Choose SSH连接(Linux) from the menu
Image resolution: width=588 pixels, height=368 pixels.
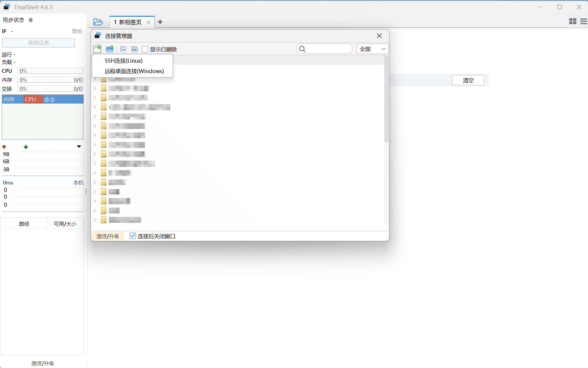(x=124, y=61)
